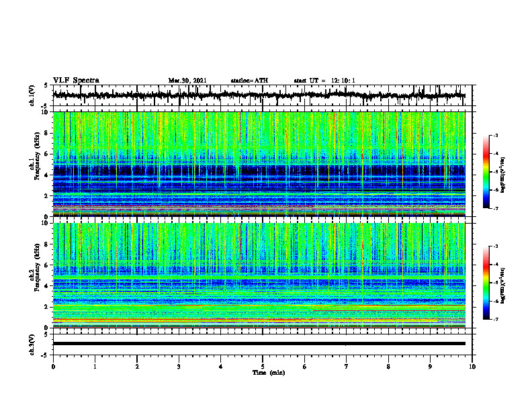Click the "-7" label on ch.1 color bar
The image size is (532, 411).
(x=496, y=208)
